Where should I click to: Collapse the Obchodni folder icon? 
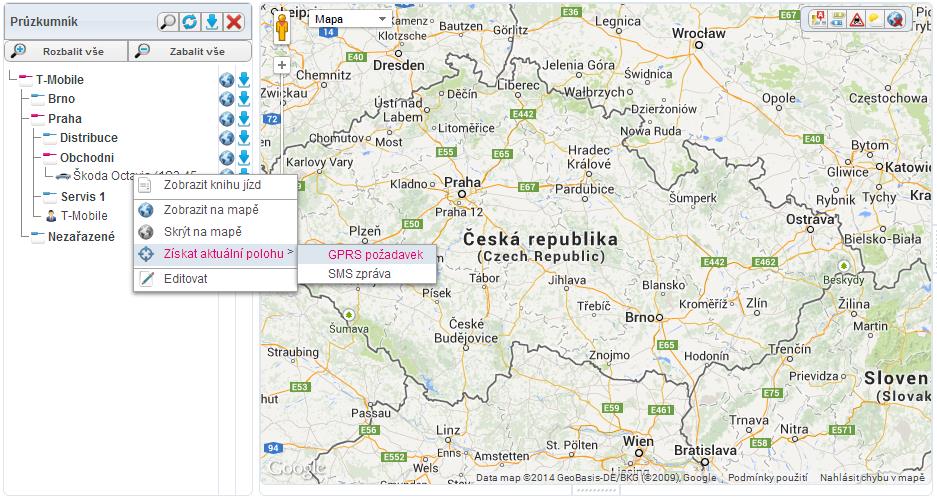(50, 157)
